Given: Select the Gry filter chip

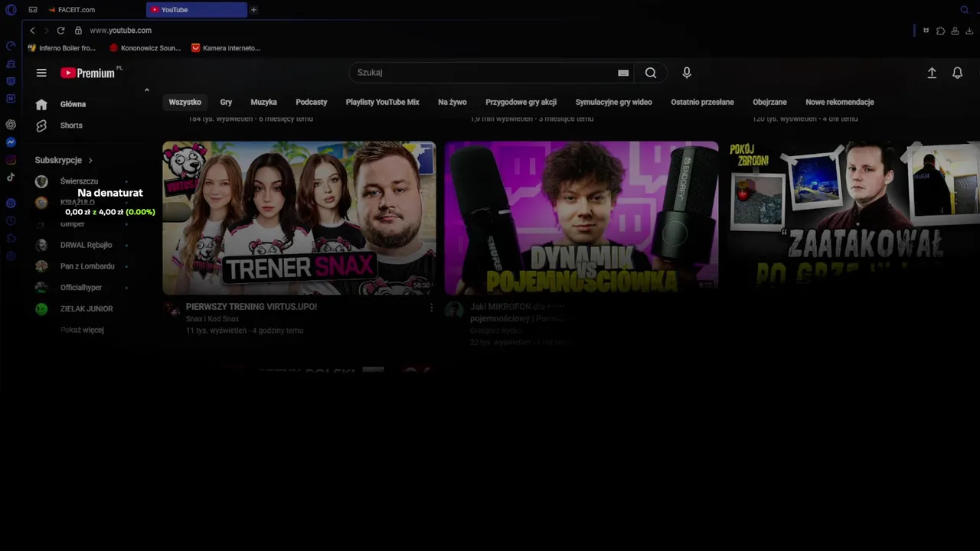Looking at the screenshot, I should tap(226, 102).
